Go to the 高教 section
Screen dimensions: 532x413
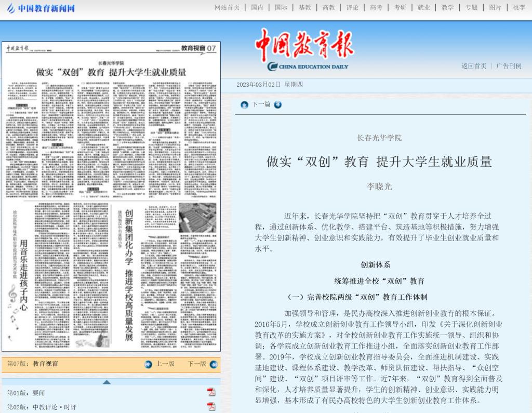pos(328,7)
